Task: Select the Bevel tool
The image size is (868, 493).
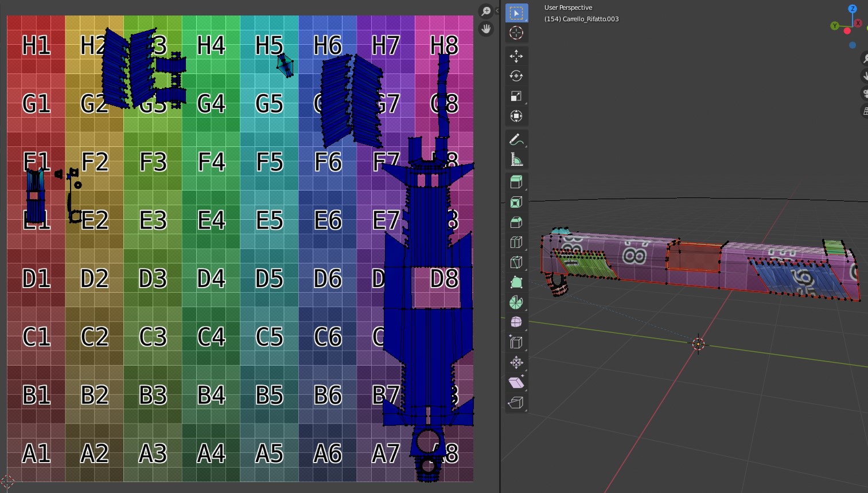Action: pos(516,223)
